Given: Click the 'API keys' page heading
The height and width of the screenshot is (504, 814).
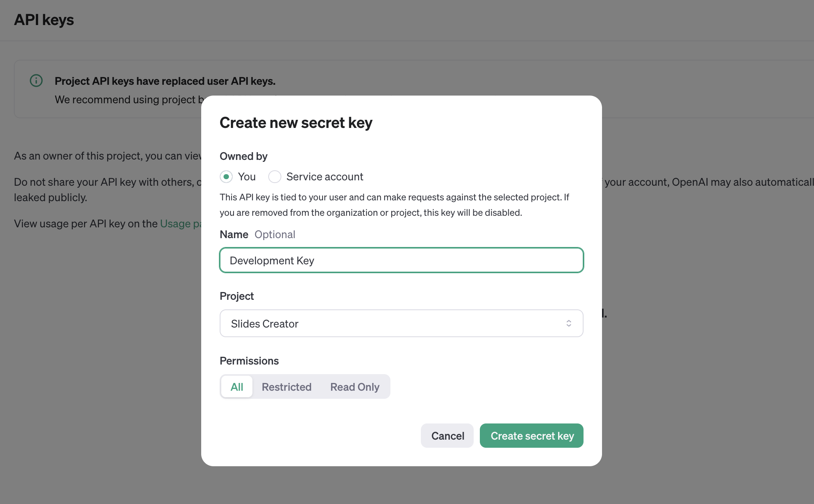Looking at the screenshot, I should coord(44,20).
